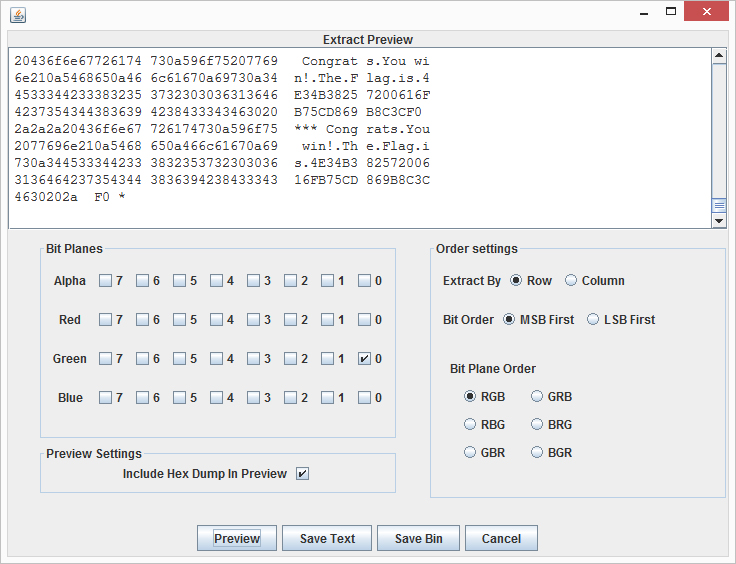Choose GRB bit plane order

(x=538, y=397)
